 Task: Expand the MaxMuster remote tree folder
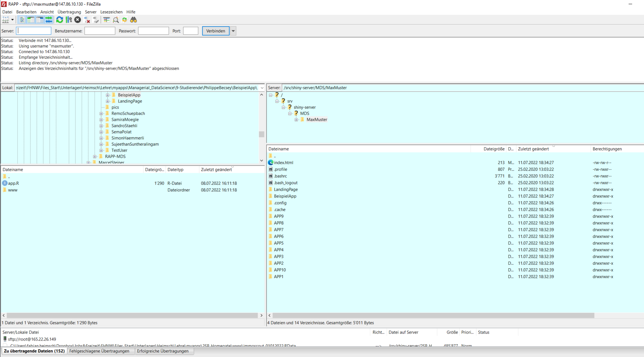point(296,120)
